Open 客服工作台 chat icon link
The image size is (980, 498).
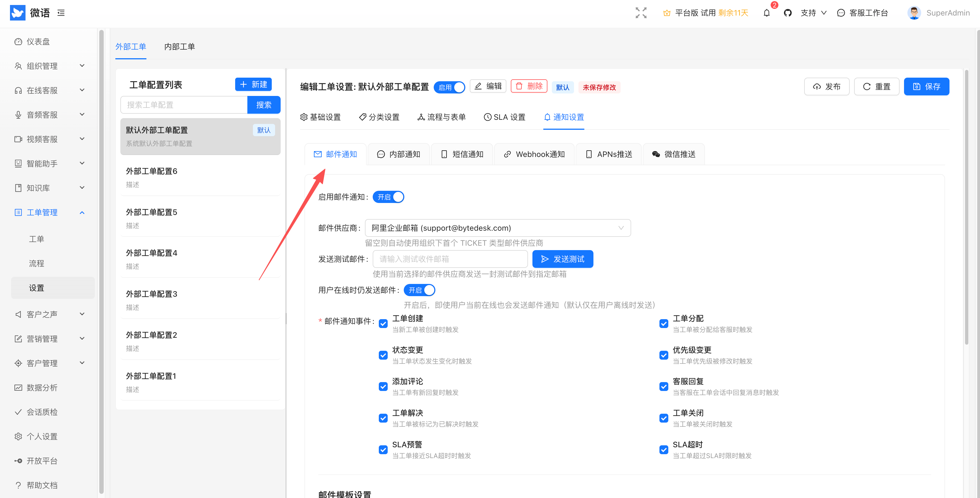(x=862, y=13)
